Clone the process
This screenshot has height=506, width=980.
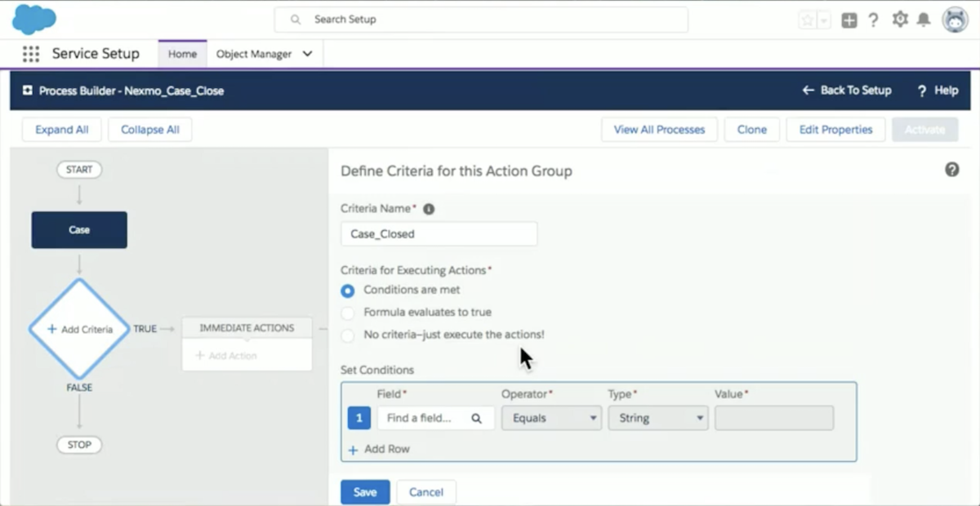[x=752, y=130]
